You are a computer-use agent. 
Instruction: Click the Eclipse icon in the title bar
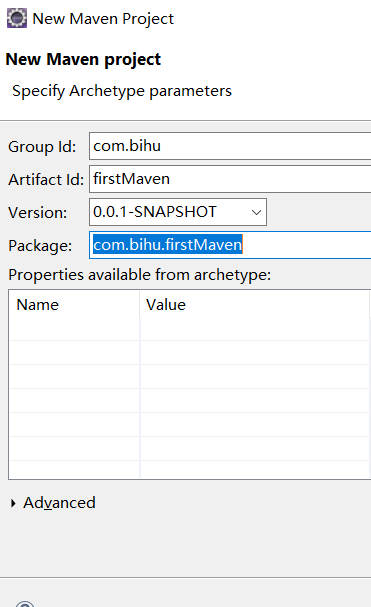17,19
